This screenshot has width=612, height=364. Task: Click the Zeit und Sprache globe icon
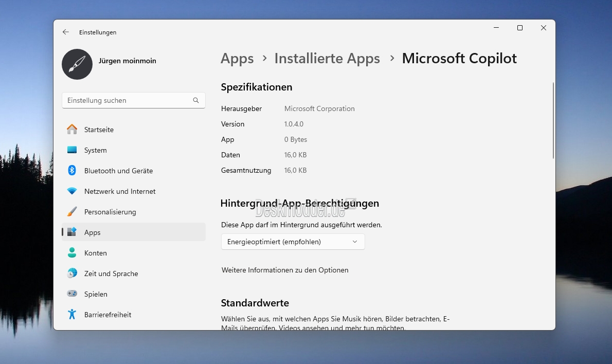[x=72, y=273]
